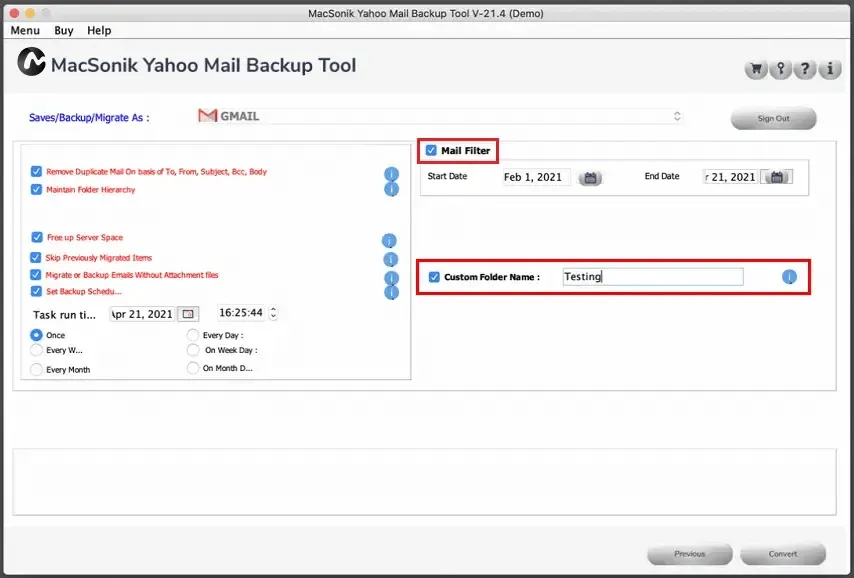Toggle Free up Server Space checkbox

click(x=36, y=237)
